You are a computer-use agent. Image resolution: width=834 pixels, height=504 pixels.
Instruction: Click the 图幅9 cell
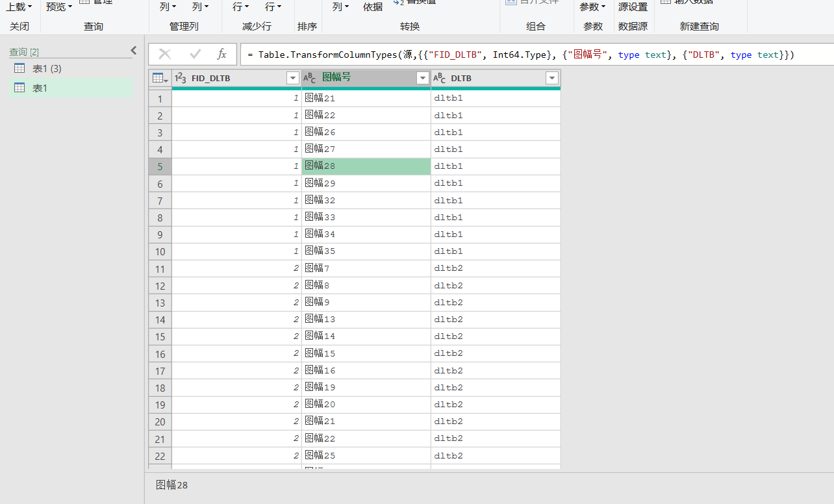tap(366, 303)
